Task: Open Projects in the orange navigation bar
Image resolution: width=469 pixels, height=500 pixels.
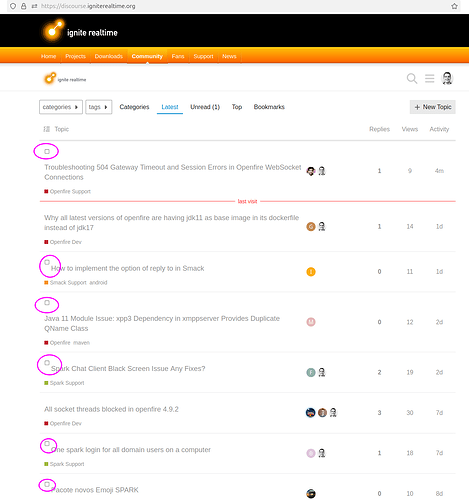Action: click(x=75, y=56)
